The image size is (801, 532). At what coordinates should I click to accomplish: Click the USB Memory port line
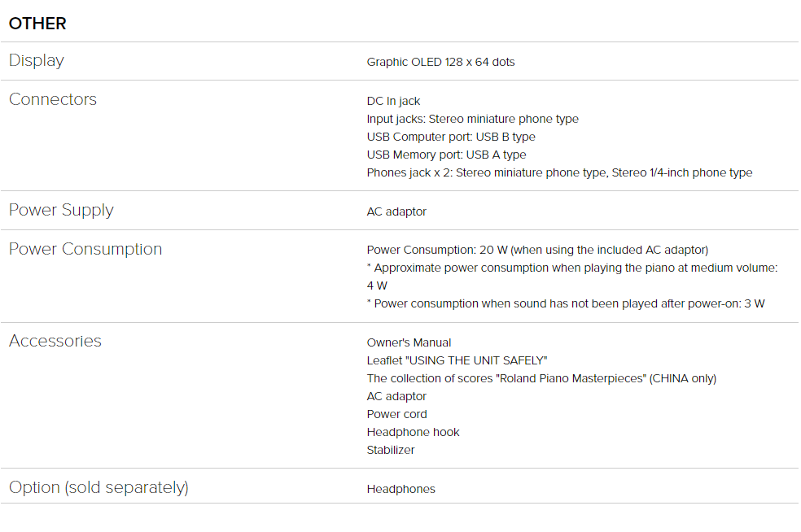(x=446, y=155)
